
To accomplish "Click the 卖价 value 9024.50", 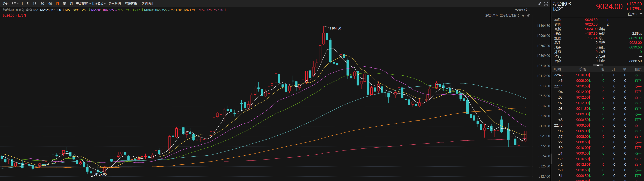I will (x=591, y=20).
